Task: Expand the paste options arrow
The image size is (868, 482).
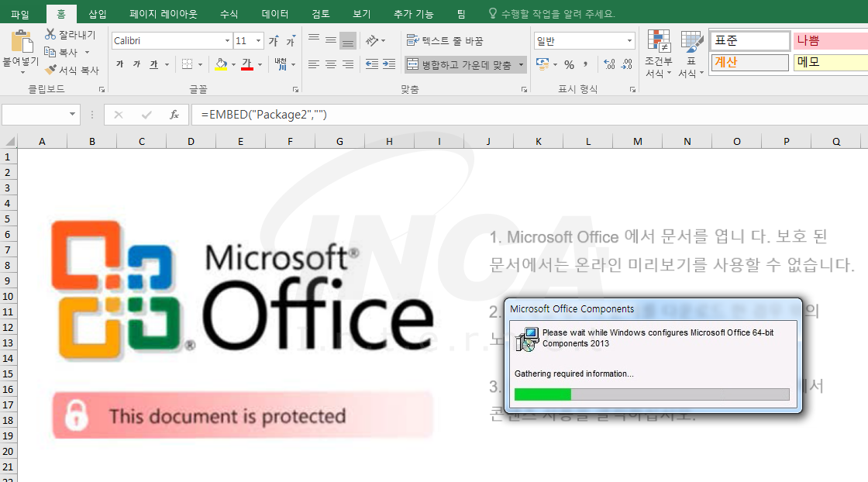Action: pos(22,73)
